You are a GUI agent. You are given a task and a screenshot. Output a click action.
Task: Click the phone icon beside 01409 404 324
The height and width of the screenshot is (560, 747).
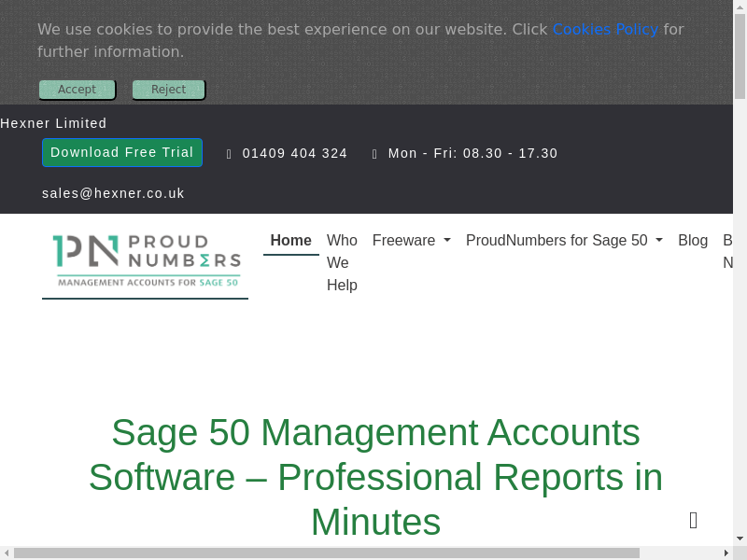pyautogui.click(x=230, y=154)
